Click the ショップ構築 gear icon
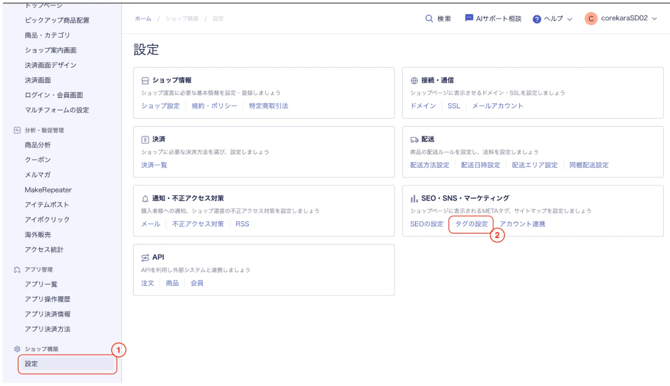 pyautogui.click(x=17, y=349)
